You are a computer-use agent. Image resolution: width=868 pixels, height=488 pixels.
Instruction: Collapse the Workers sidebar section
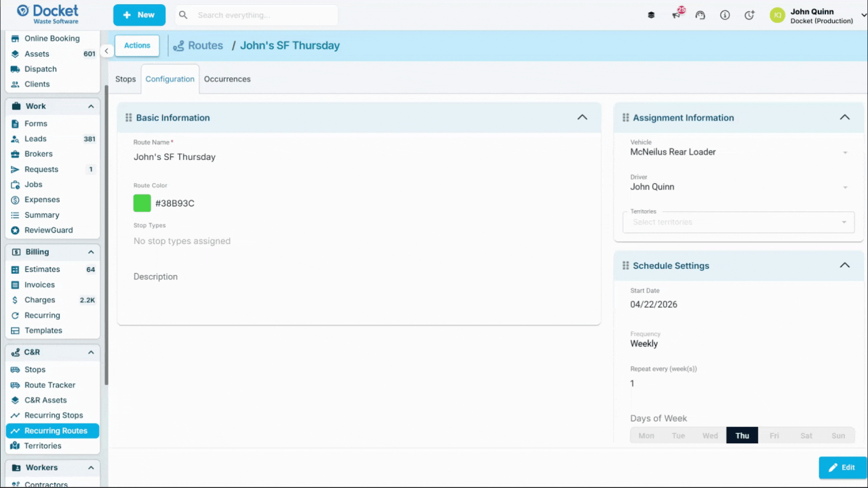91,468
